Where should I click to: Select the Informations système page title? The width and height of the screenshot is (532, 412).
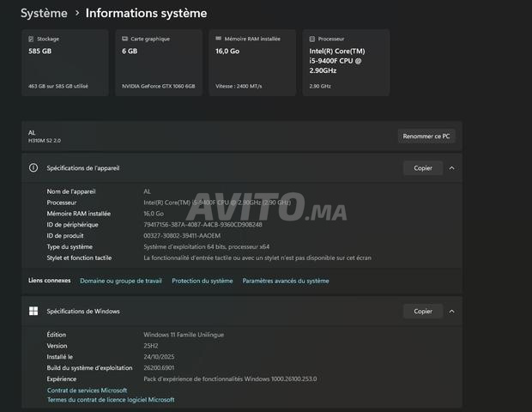[146, 14]
